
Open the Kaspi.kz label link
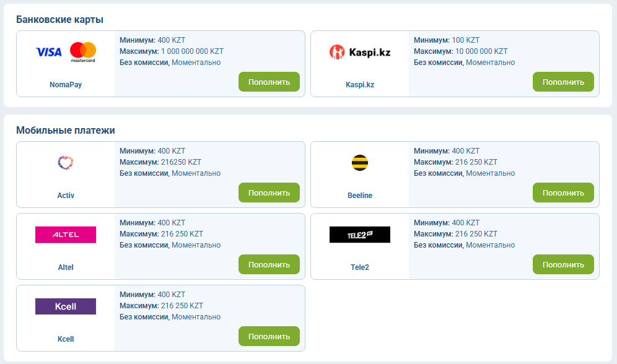coord(360,85)
